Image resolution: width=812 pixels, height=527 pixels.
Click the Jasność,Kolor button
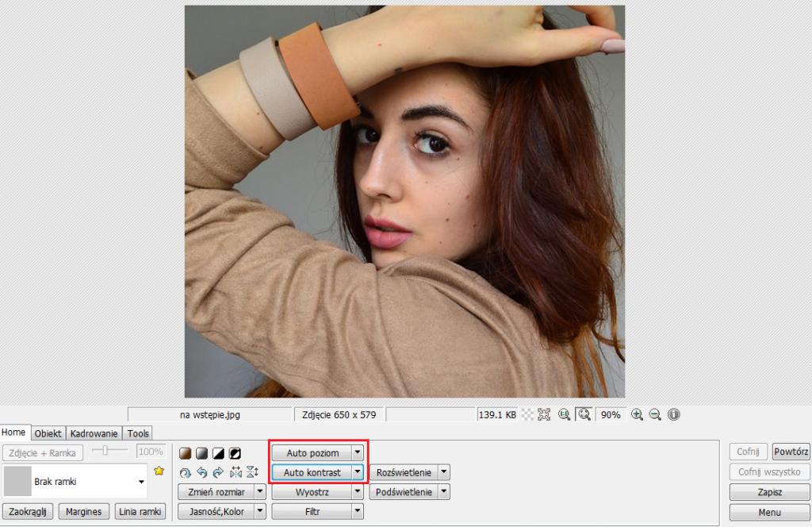(x=216, y=511)
